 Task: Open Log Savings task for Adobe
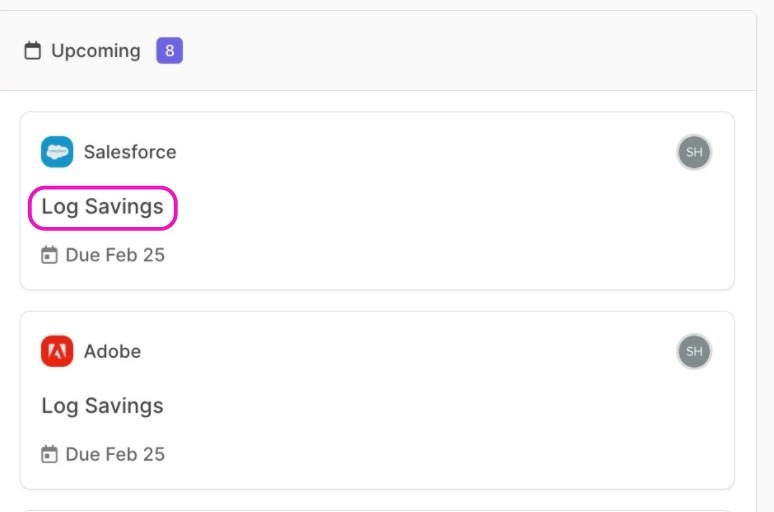click(102, 406)
